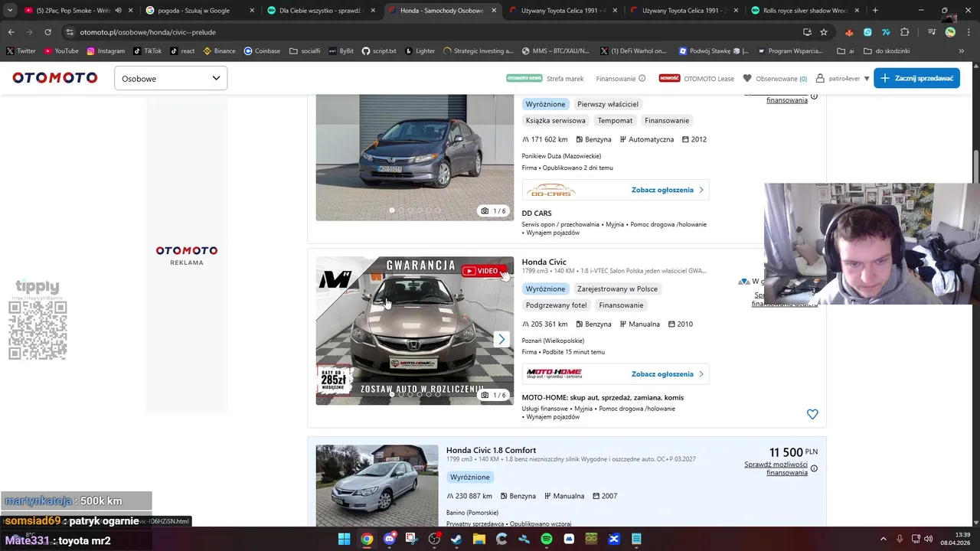Viewport: 980px width, 551px height.
Task: Open Zobacz ogłoszenia for MOTO-HOME
Action: pos(667,374)
